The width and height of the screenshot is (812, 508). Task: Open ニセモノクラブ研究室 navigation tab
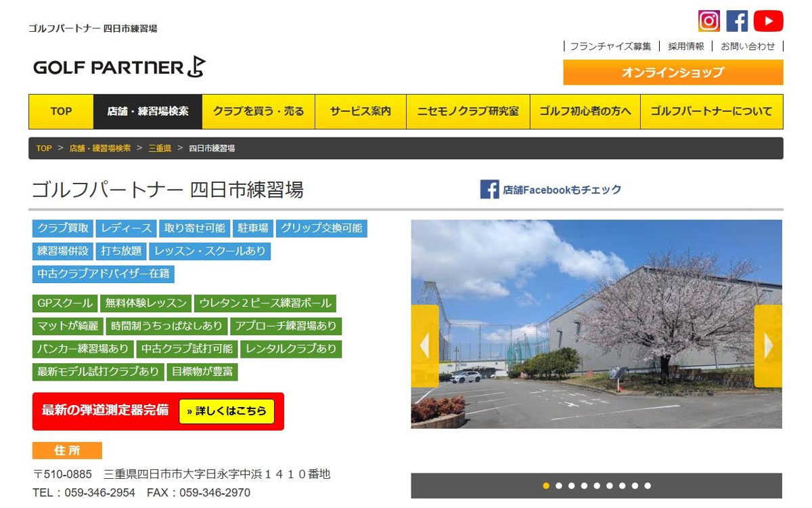[468, 112]
